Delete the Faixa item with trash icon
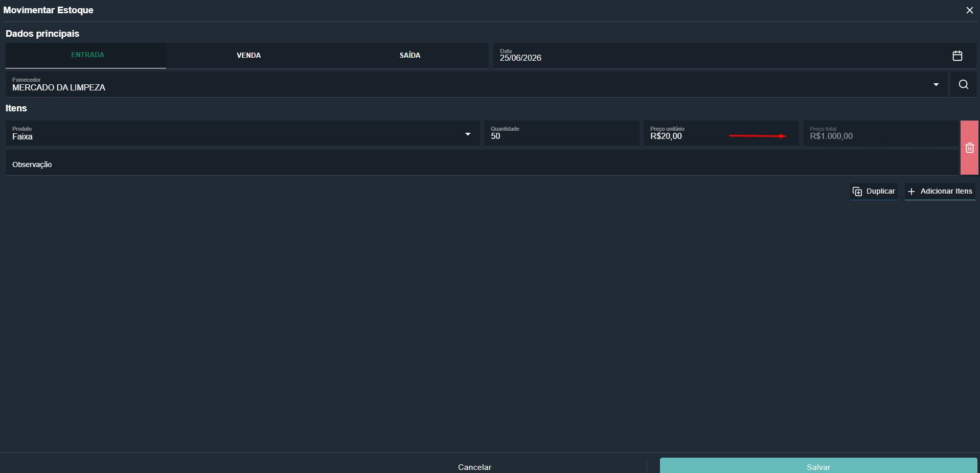The width and height of the screenshot is (980, 473). [969, 148]
